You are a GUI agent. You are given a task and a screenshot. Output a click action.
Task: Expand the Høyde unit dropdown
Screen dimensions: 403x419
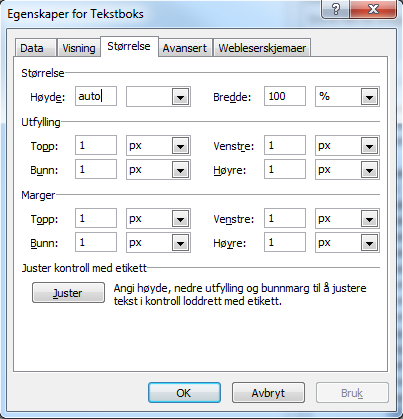[x=158, y=97]
